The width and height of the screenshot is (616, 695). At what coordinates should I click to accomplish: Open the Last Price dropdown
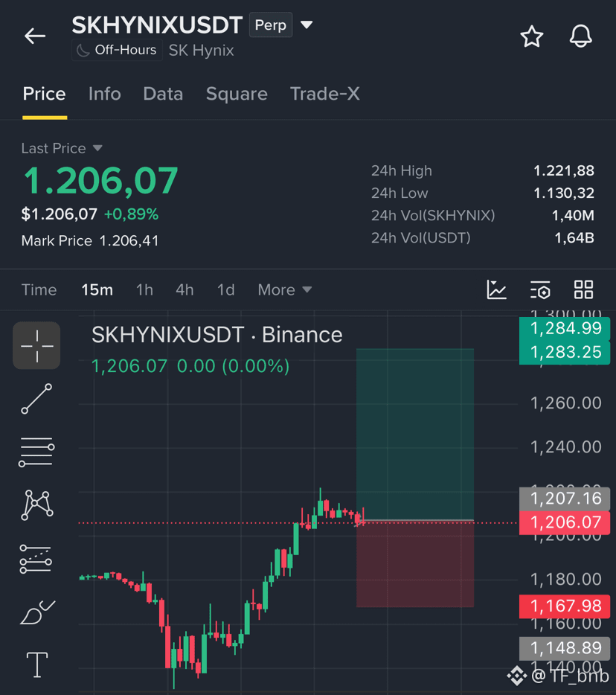(x=62, y=148)
